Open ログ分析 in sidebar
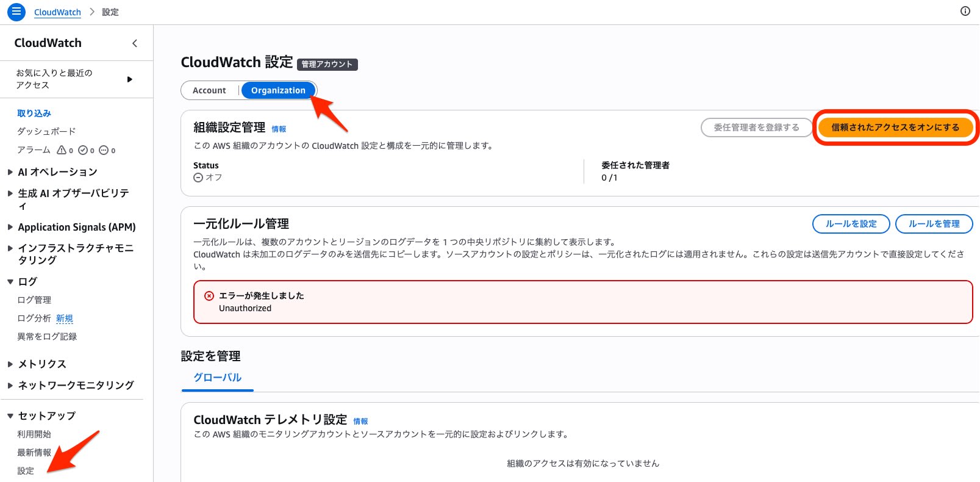The width and height of the screenshot is (980, 482). click(x=34, y=318)
